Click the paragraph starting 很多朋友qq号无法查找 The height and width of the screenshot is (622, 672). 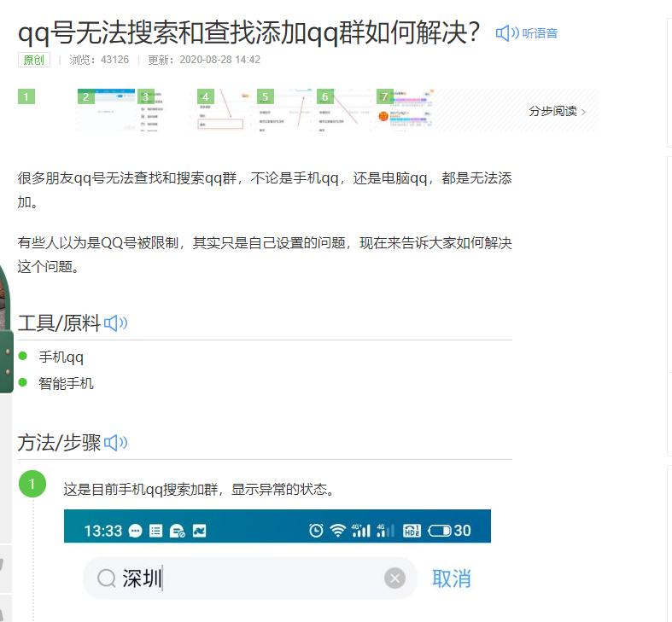265,189
